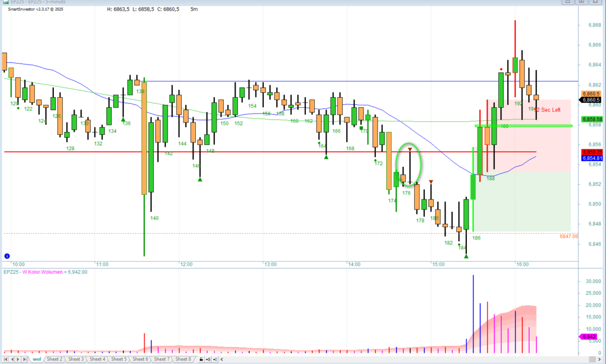
Task: Go to previous sheet using arrow
Action: point(12,359)
